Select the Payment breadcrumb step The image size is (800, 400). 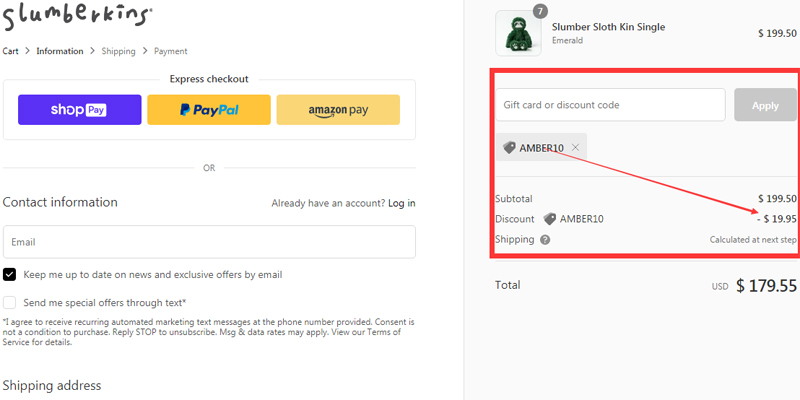[170, 51]
